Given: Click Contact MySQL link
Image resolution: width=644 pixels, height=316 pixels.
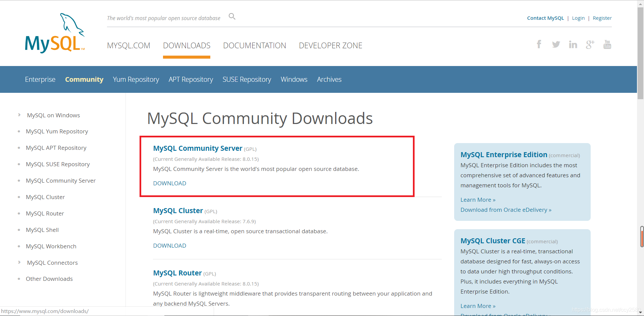Looking at the screenshot, I should point(545,18).
